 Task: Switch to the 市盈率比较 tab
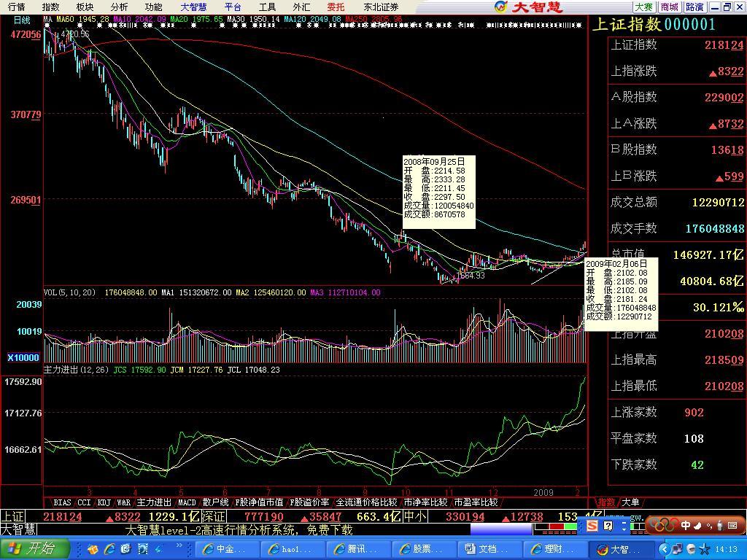pyautogui.click(x=476, y=502)
